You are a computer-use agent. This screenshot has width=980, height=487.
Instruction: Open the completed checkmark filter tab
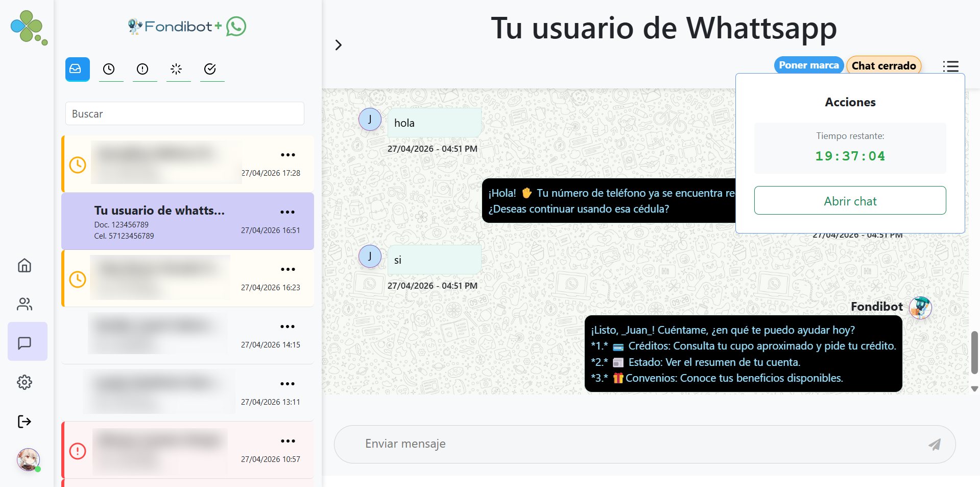(210, 69)
